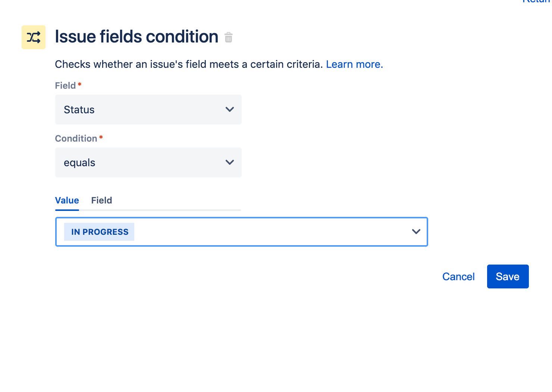Screen dimensions: 552x392
Task: Click the chevron on the Status dropdown
Action: [x=229, y=110]
